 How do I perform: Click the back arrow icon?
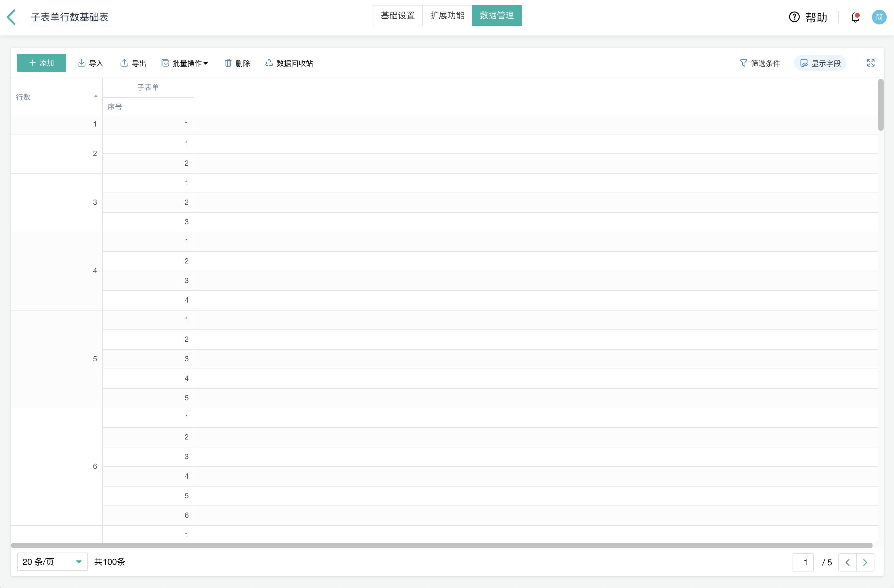point(12,17)
